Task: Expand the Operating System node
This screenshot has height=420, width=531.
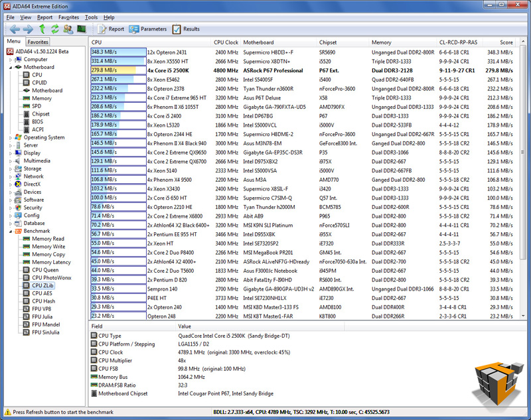Action: (10, 138)
